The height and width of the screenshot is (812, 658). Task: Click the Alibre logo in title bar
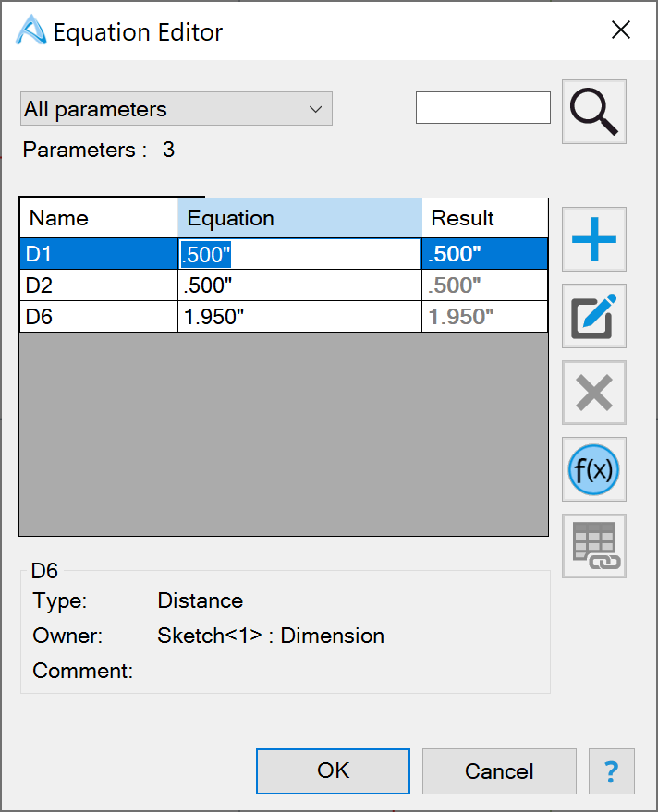click(x=31, y=30)
